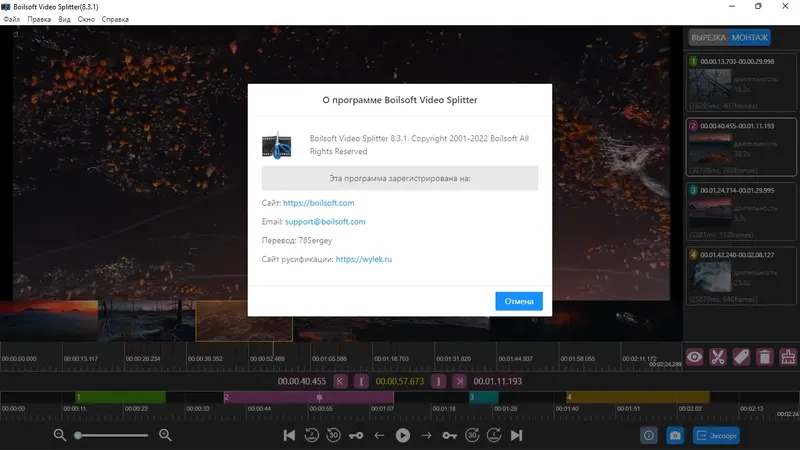The height and width of the screenshot is (450, 800).
Task: Skip to the beginning of the video
Action: tap(289, 435)
